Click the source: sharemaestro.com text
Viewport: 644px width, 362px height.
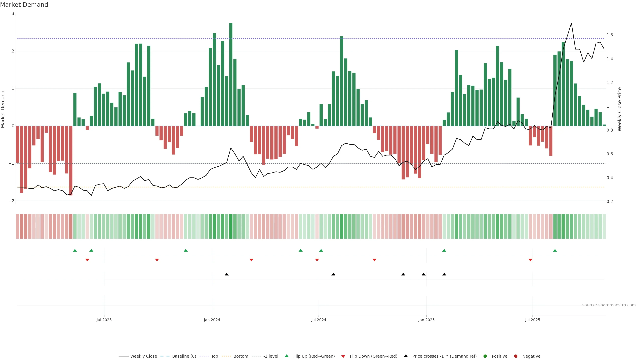[609, 305]
